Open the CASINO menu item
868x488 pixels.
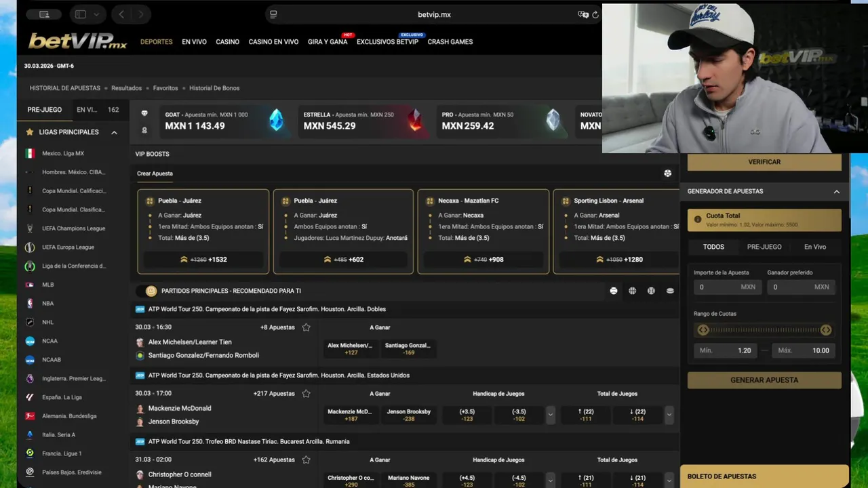pyautogui.click(x=227, y=42)
